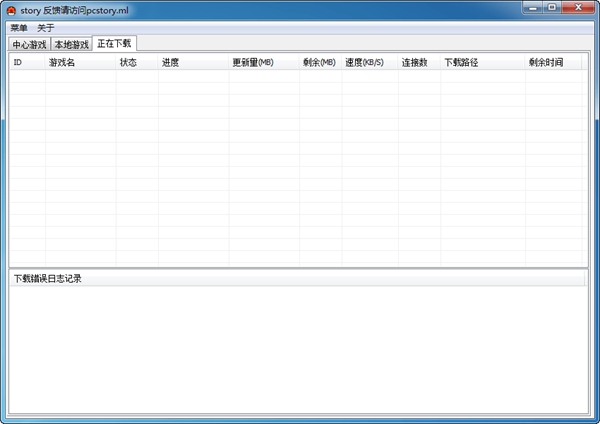This screenshot has width=600, height=424.
Task: Click the 下载路径 column header
Action: point(483,62)
